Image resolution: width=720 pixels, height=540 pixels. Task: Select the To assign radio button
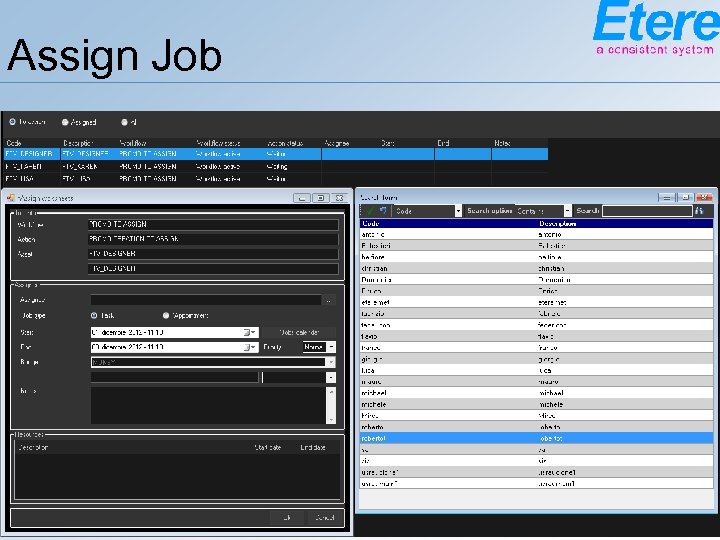point(12,122)
